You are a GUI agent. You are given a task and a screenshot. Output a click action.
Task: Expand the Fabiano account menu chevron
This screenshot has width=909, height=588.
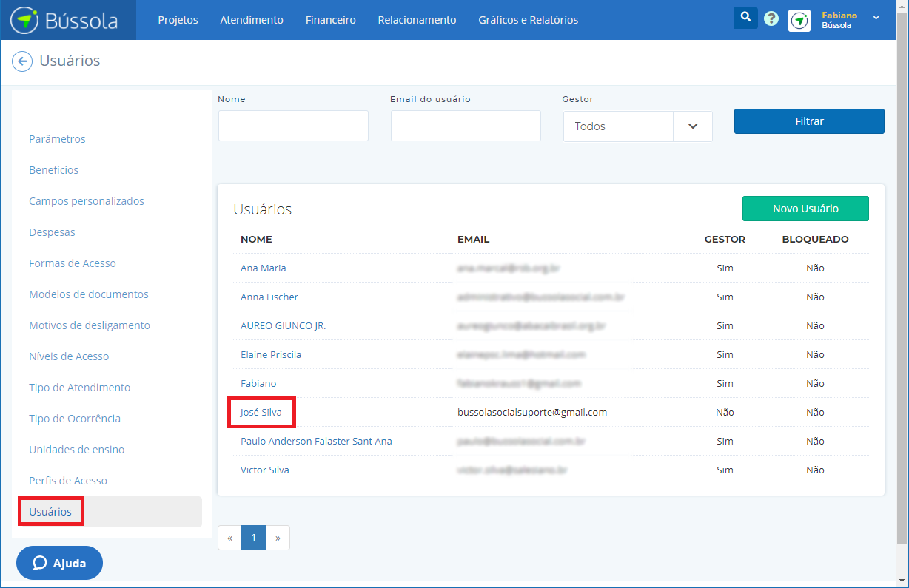pos(876,18)
